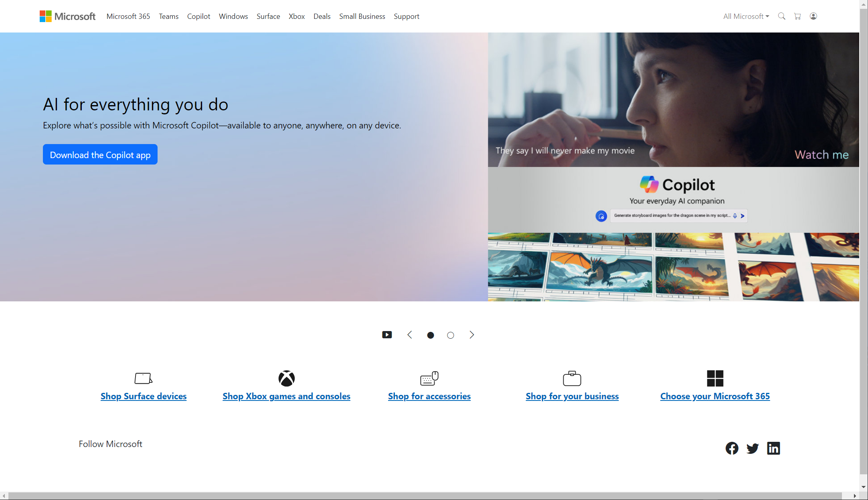
Task: Open the Deals nav item
Action: (322, 16)
